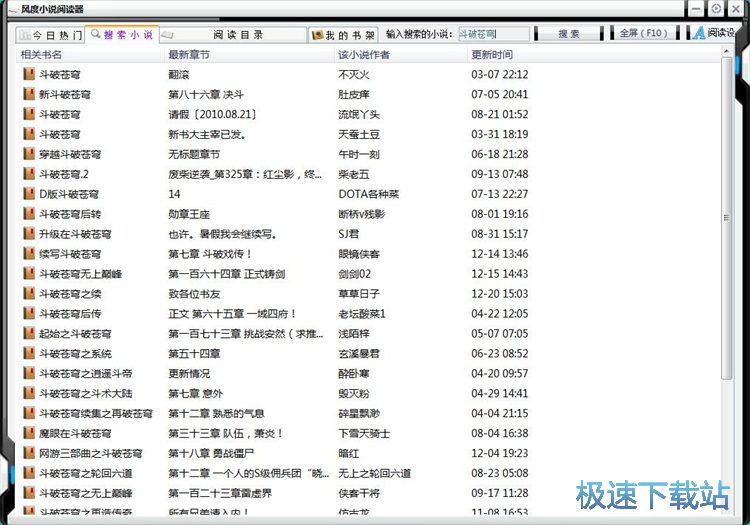Image resolution: width=750 pixels, height=525 pixels.
Task: Click book icon beside 斗破苍穹之系统
Action: (x=29, y=353)
